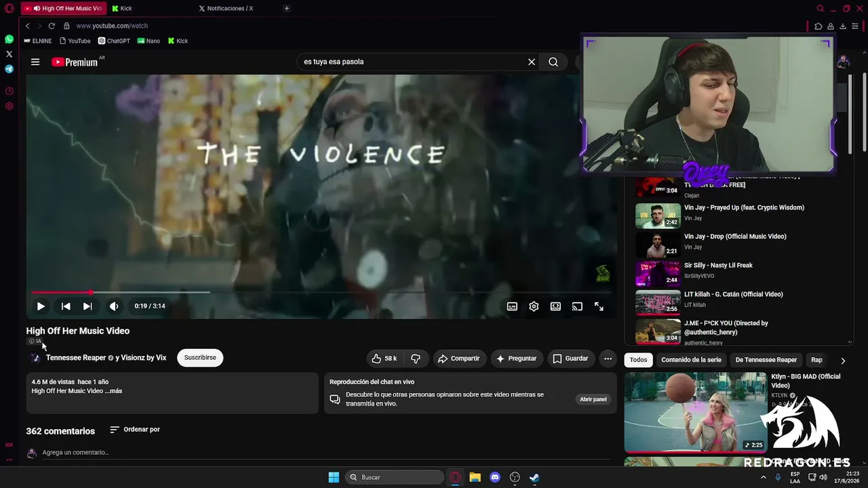Image resolution: width=868 pixels, height=488 pixels.
Task: Select the Rap filter chip
Action: 816,360
